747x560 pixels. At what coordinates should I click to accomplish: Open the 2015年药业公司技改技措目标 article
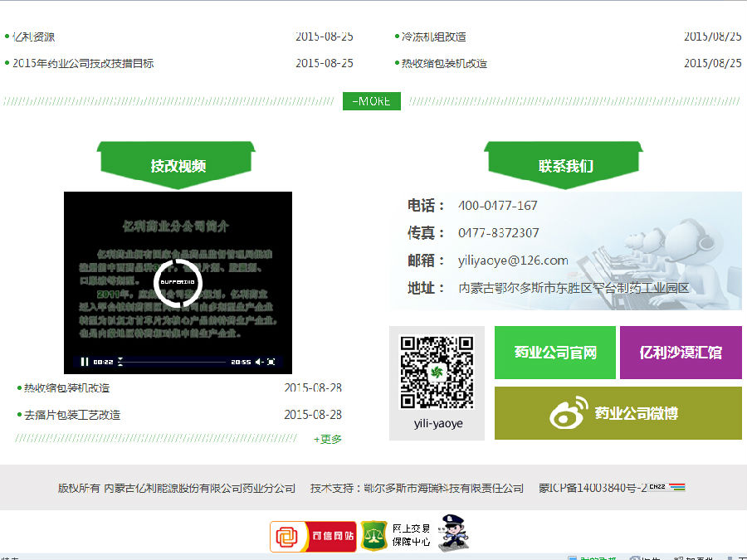coord(83,63)
